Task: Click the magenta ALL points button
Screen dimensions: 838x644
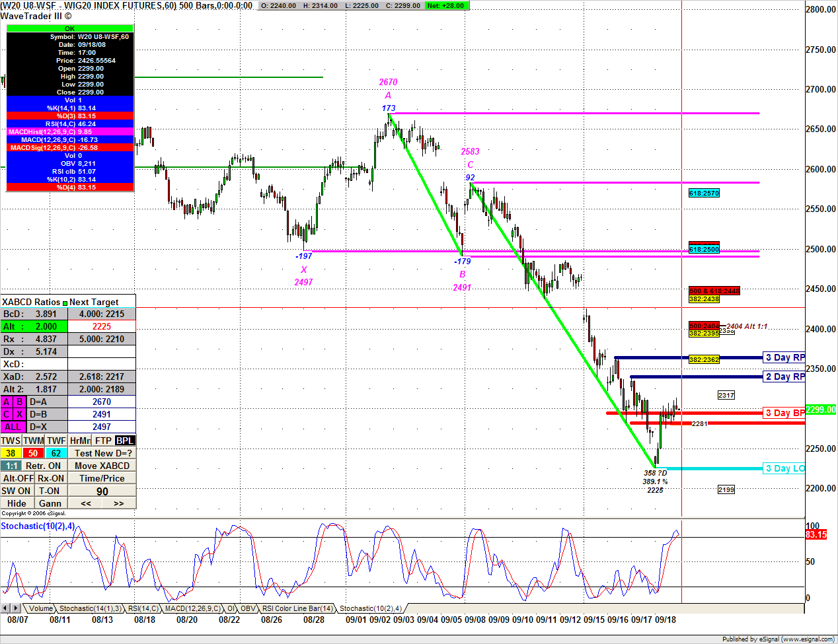Action: (x=13, y=427)
